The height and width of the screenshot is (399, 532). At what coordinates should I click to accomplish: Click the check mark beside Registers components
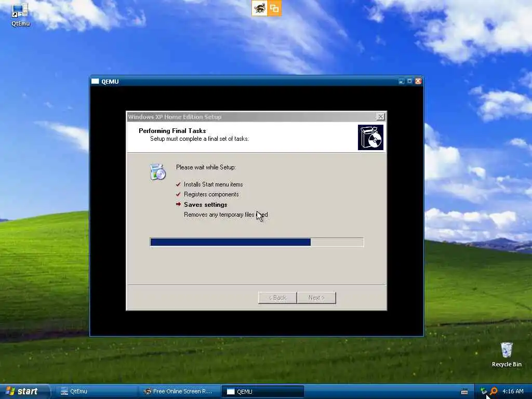click(178, 194)
